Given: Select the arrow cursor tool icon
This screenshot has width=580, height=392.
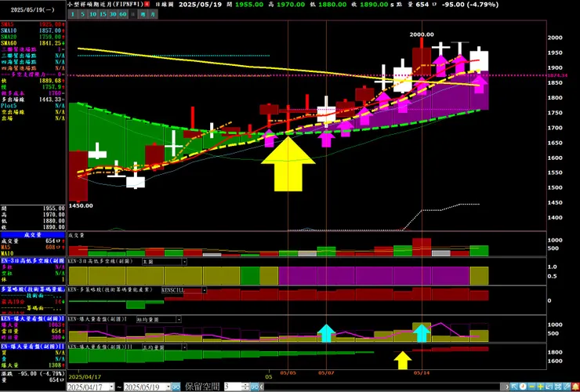Looking at the screenshot, I should click(x=514, y=387).
